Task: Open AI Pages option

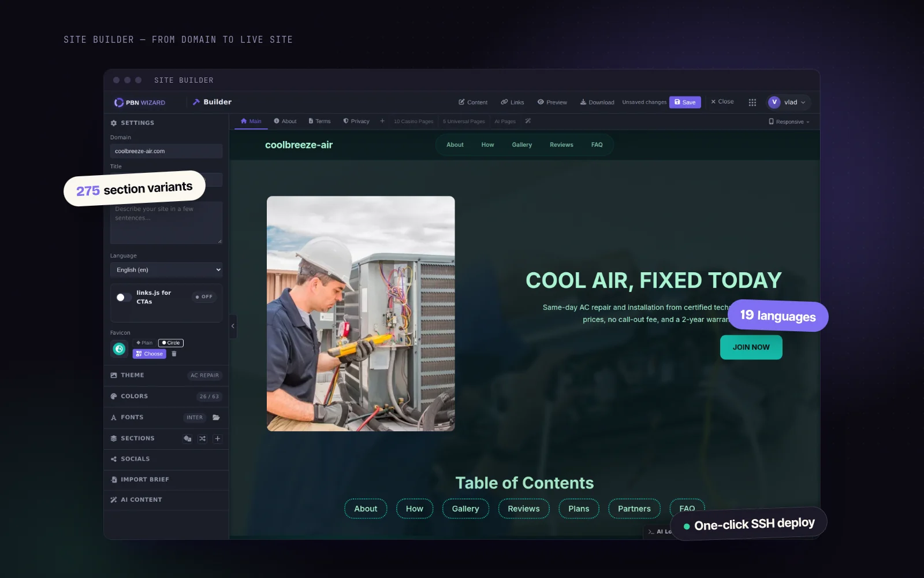Action: pos(505,121)
